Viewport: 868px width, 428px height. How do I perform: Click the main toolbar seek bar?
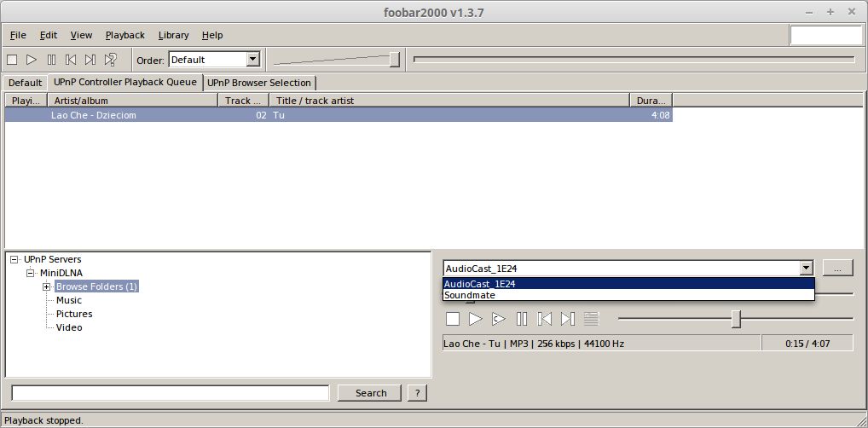click(634, 59)
